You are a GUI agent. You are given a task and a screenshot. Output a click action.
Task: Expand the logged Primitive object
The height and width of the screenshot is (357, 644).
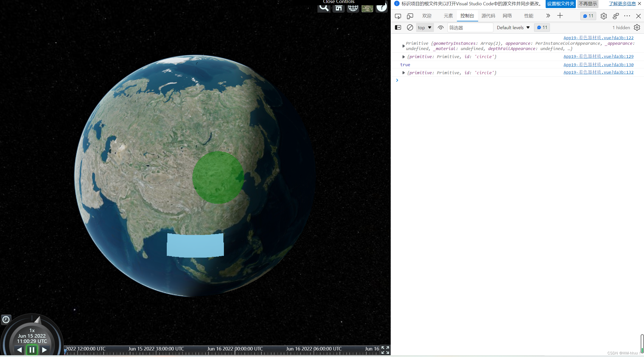pos(404,46)
